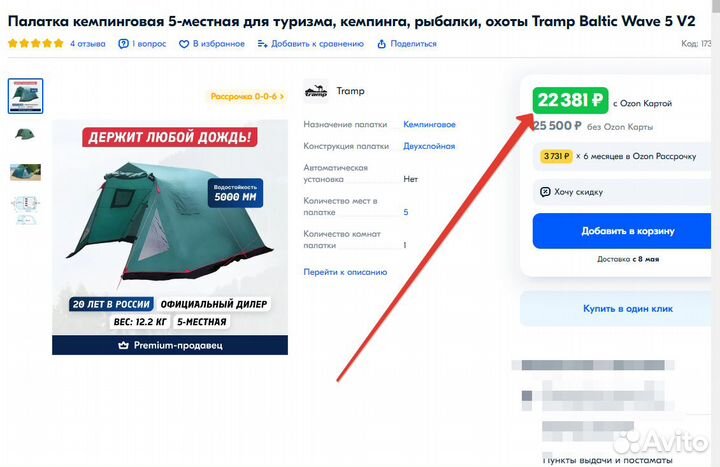
Task: Click the crown Premium-продавец badge
Action: tap(124, 345)
